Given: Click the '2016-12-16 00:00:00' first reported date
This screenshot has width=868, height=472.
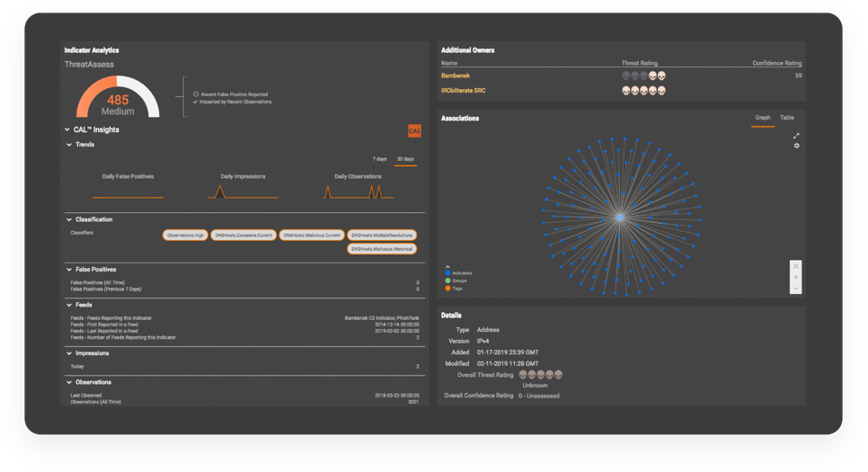Looking at the screenshot, I should [x=397, y=325].
